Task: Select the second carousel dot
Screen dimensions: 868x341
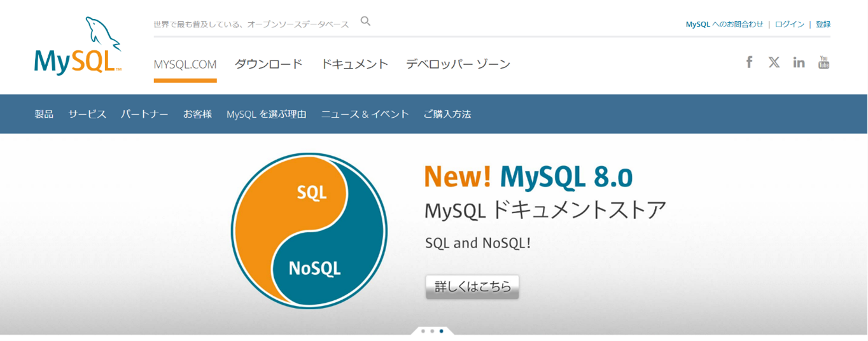Action: [x=432, y=331]
